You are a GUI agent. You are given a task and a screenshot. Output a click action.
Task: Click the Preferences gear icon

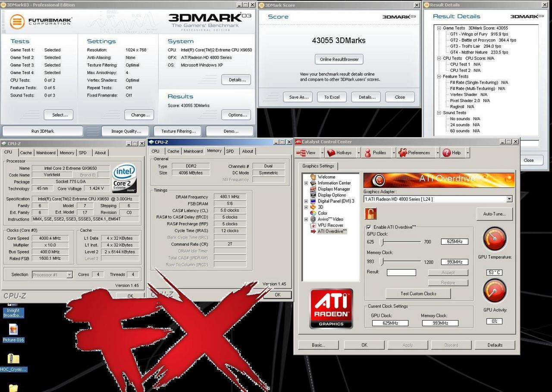click(x=402, y=152)
